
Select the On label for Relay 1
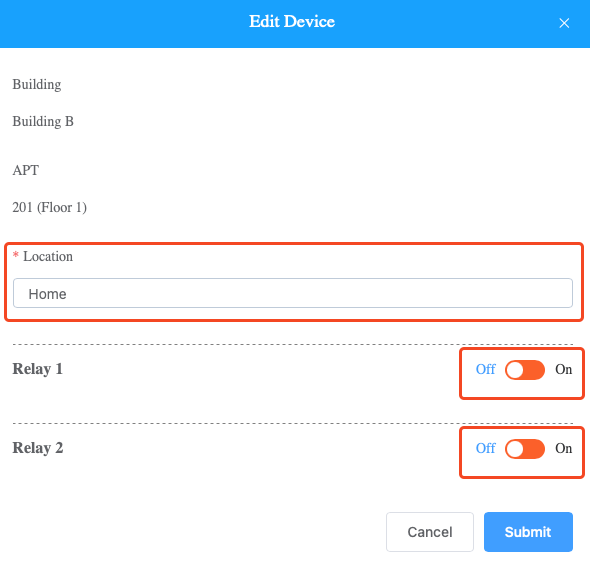(x=563, y=369)
